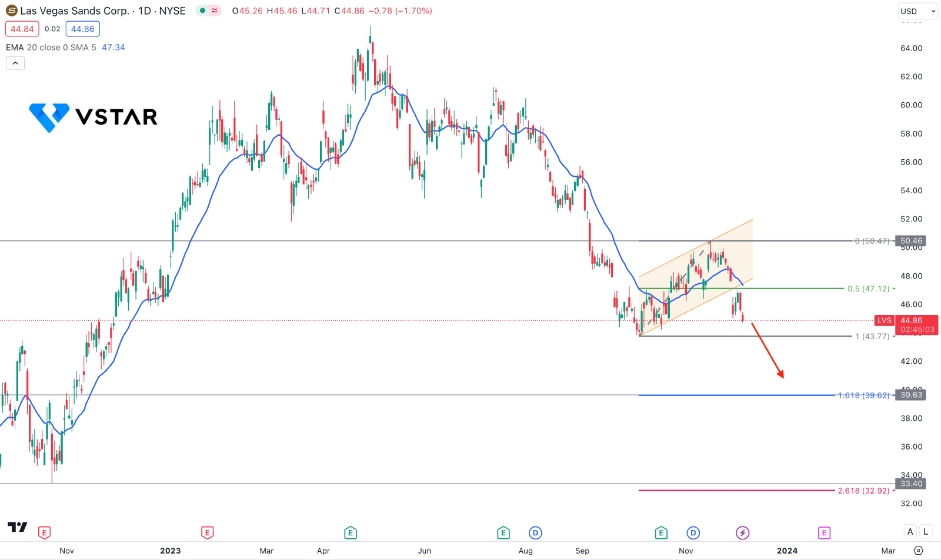Toggle auto scale with the A button
The width and height of the screenshot is (941, 560).
[910, 532]
